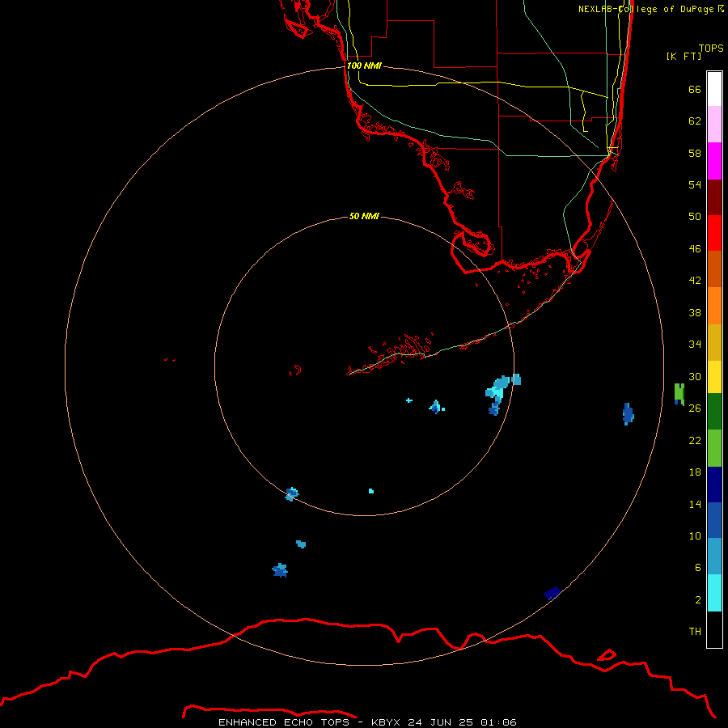
Task: Click 'ENHANCED ECHO TOPS' in the bottom caption
Action: (284, 722)
